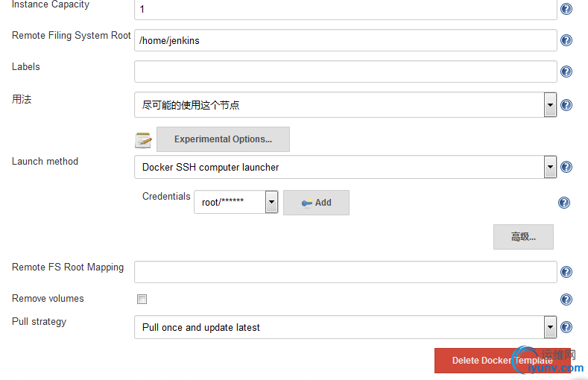
Task: Click into the Labels input field
Action: click(345, 72)
